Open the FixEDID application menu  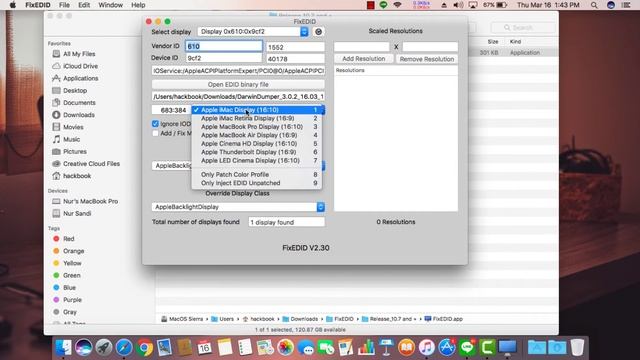click(38, 5)
